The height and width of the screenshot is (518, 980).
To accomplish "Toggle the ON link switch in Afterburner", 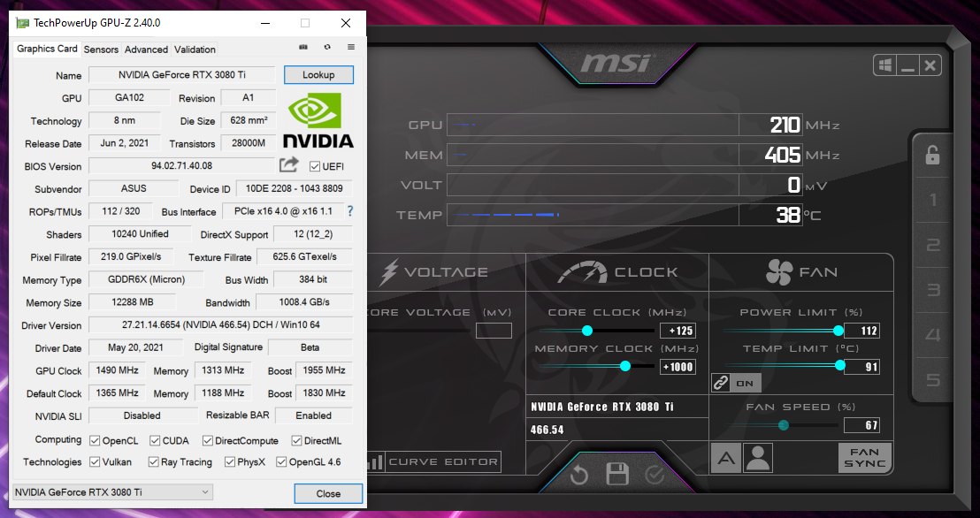I will coord(745,383).
